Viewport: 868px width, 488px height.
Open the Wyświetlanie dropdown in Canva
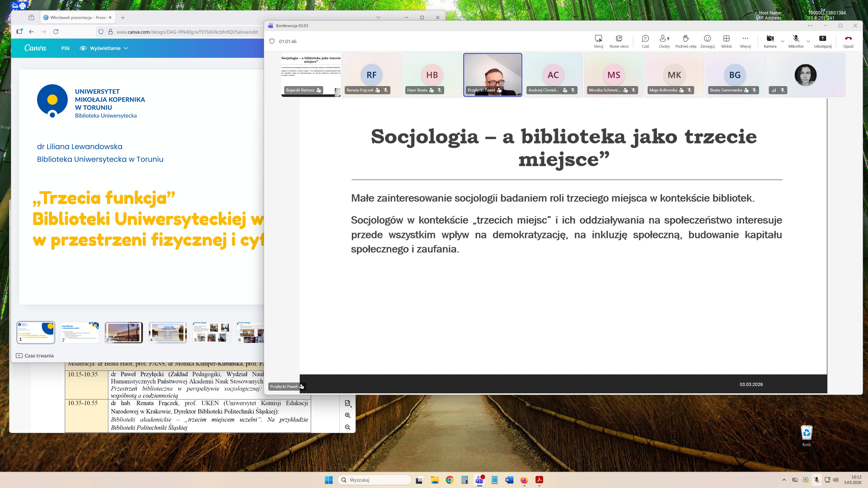104,48
